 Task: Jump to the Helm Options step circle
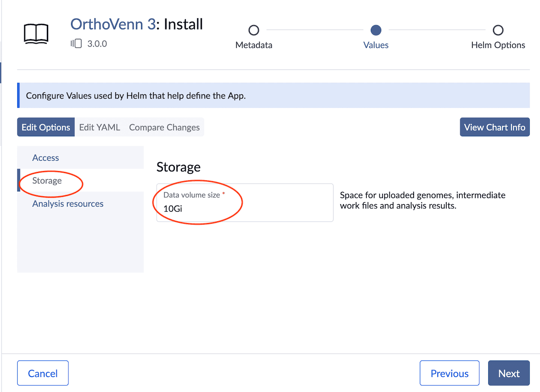click(x=498, y=30)
